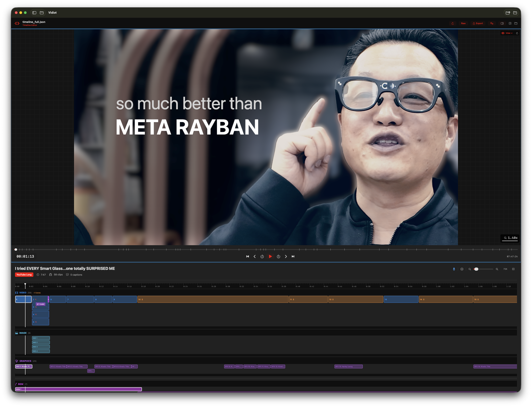Select video clip 6
This screenshot has height=407, width=532.
pyautogui.click(x=58, y=299)
